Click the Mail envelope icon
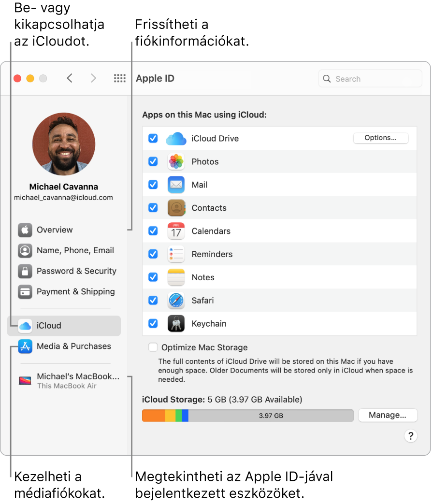Image resolution: width=433 pixels, height=504 pixels. click(176, 185)
